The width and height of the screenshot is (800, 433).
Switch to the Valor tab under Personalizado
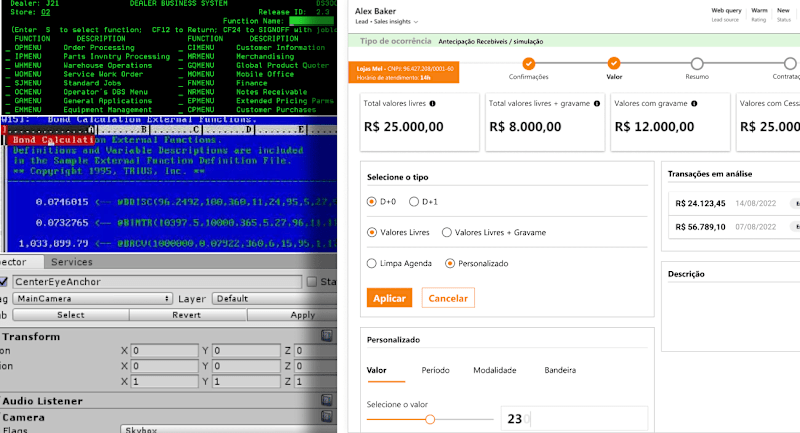click(377, 370)
